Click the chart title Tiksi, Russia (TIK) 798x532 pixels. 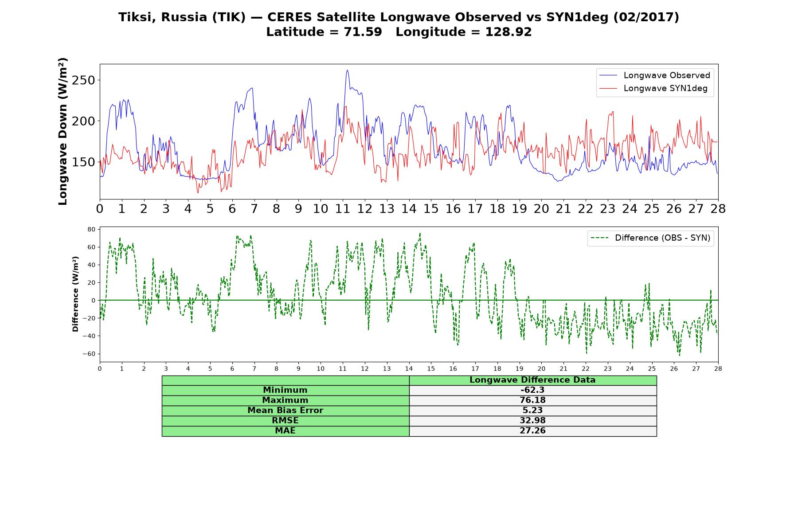point(182,17)
